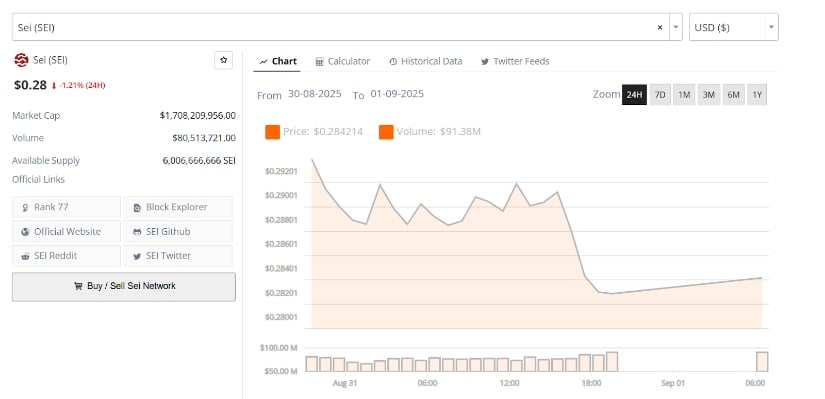
Task: Star Sei as a favorite
Action: click(223, 61)
